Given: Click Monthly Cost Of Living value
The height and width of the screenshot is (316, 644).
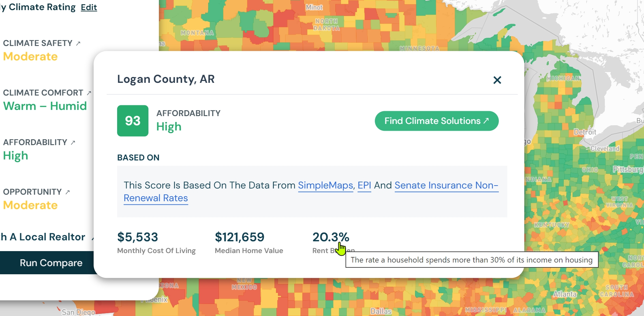Looking at the screenshot, I should [x=137, y=237].
